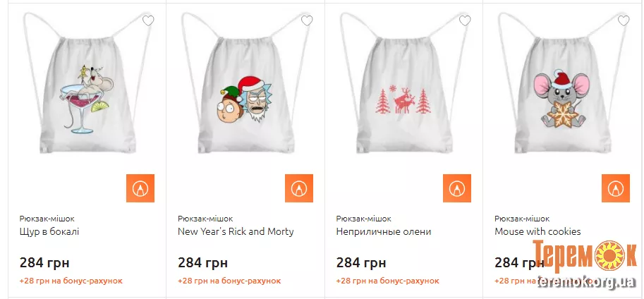The image size is (644, 299).
Task: Favorite the Щур в бокалі backpack heart
Action: click(148, 20)
